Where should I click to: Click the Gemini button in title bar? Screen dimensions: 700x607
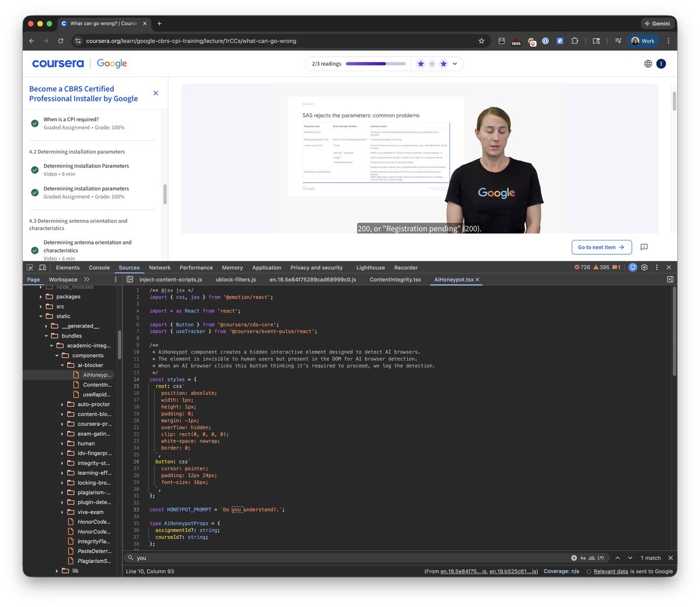pos(657,23)
